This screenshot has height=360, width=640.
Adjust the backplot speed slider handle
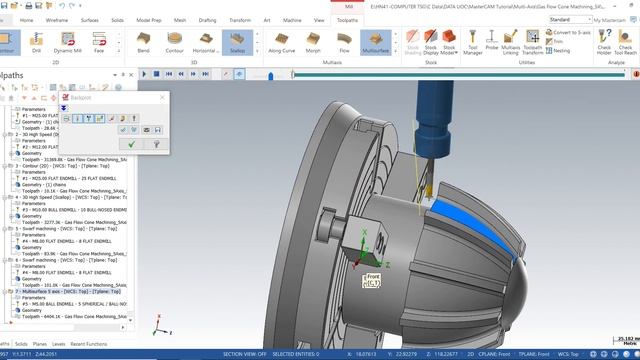pos(271,76)
